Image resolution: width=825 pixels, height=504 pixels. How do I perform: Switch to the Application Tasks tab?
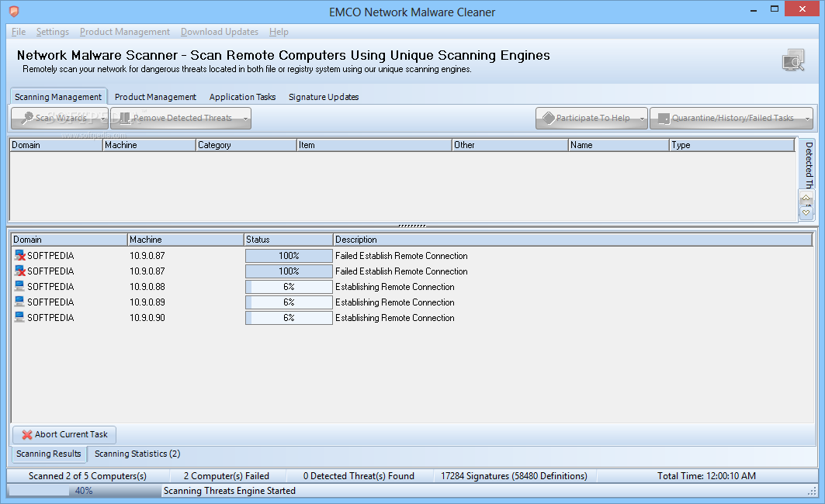pyautogui.click(x=243, y=97)
